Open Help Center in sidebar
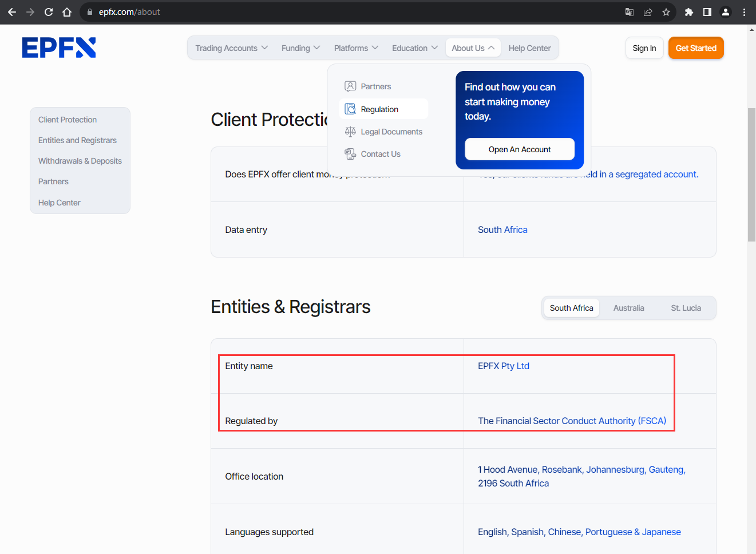 coord(60,203)
